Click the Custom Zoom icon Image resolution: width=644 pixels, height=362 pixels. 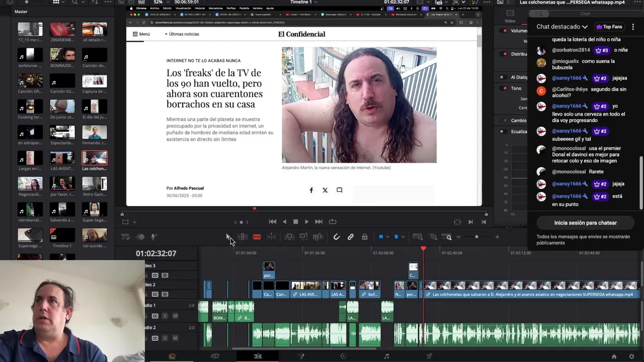point(447,237)
